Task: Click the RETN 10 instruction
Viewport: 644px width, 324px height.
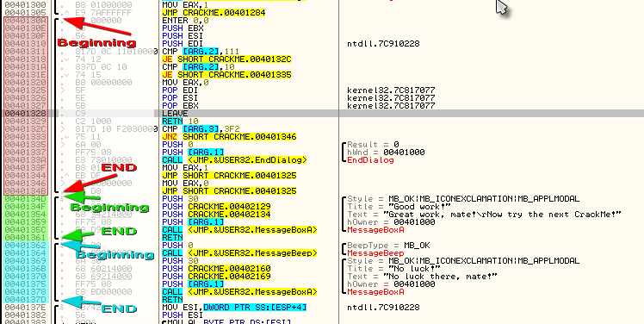Action: point(175,121)
